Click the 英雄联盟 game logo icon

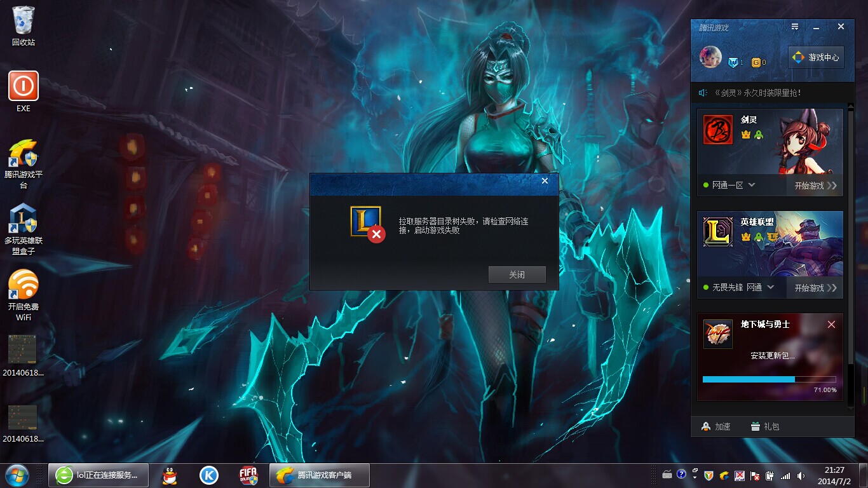[x=718, y=232]
